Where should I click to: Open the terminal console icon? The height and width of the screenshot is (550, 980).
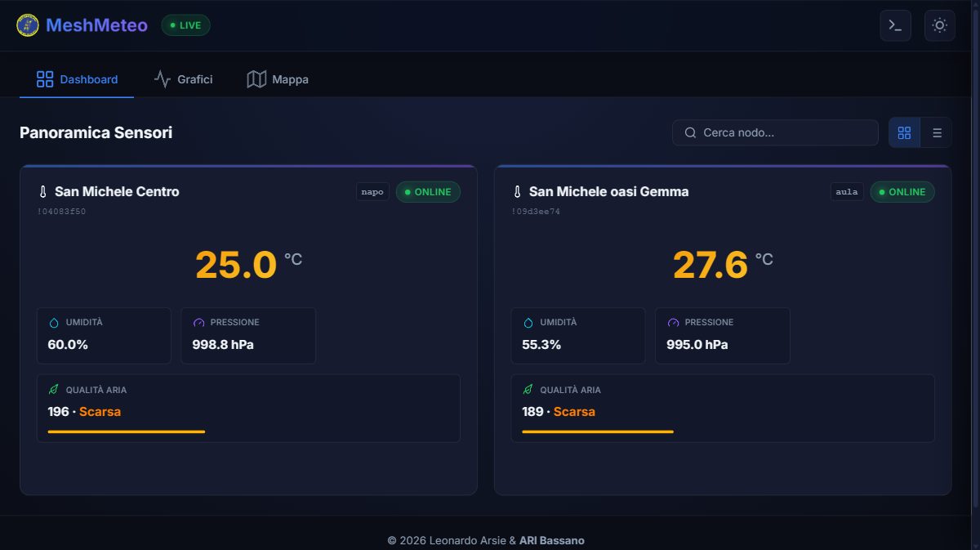(895, 25)
